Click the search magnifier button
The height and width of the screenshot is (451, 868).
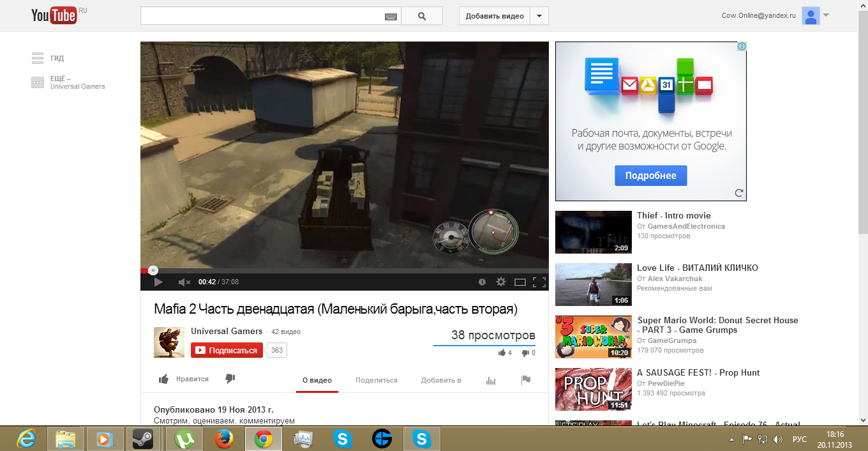[x=422, y=16]
